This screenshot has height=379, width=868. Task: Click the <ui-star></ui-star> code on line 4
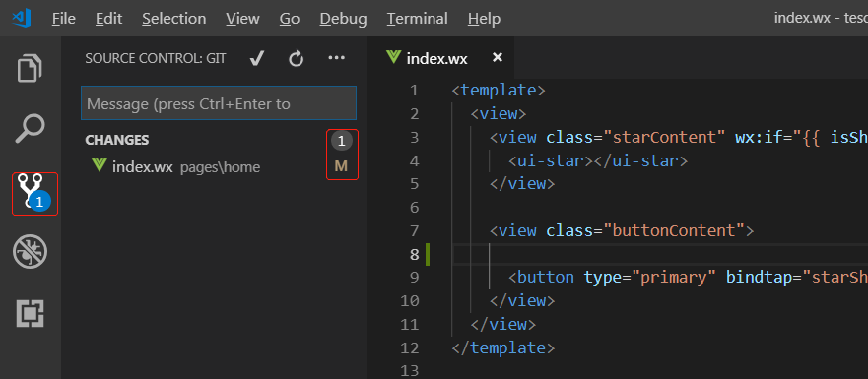click(x=598, y=161)
